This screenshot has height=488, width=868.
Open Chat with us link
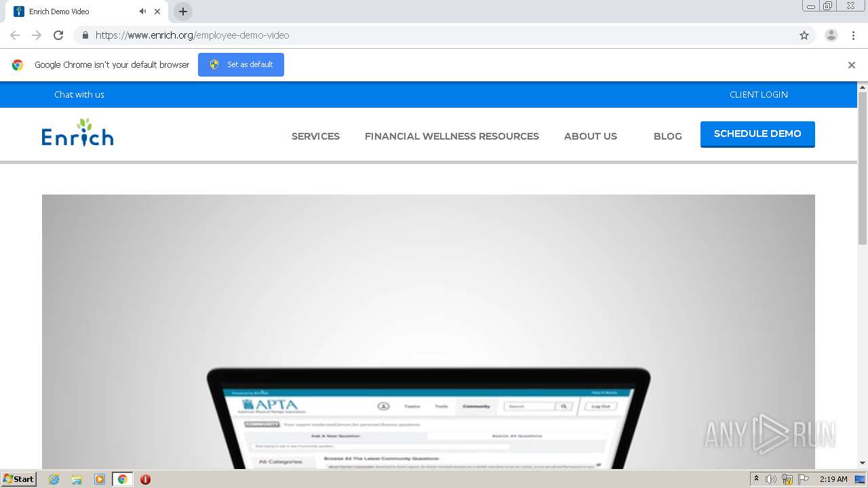click(79, 94)
